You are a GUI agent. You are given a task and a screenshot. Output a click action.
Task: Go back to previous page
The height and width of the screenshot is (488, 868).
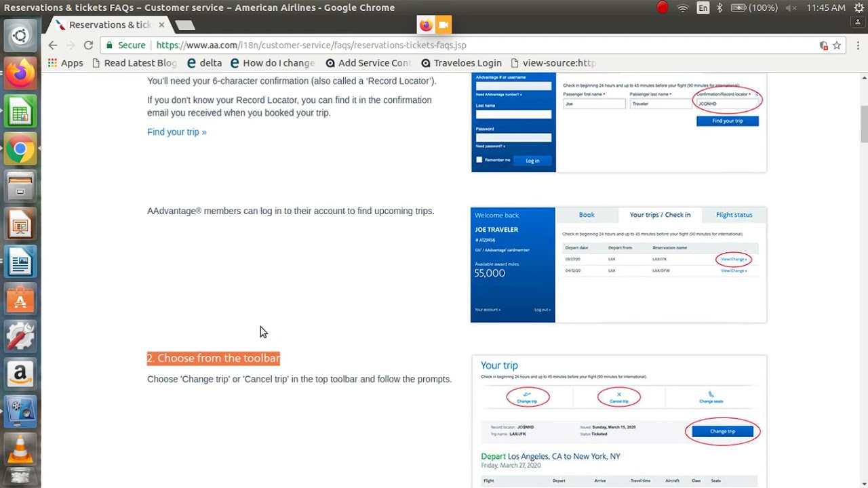coord(53,45)
